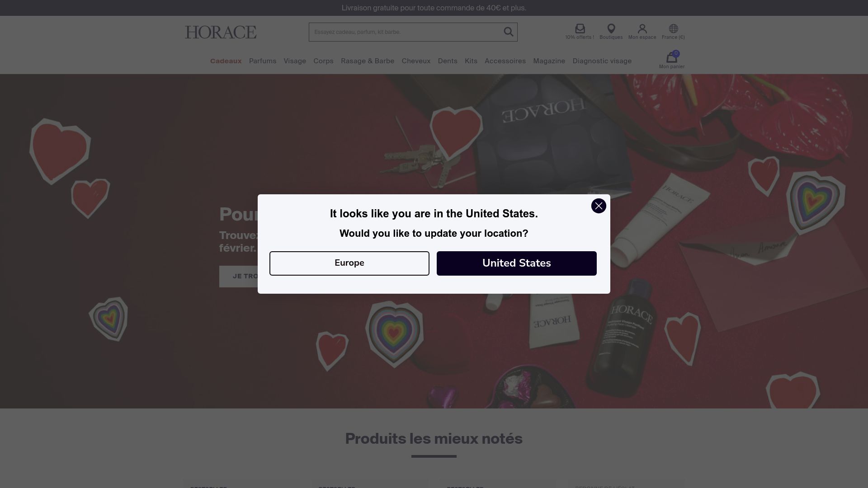This screenshot has width=868, height=488.
Task: Open the Visage menu
Action: click(295, 61)
